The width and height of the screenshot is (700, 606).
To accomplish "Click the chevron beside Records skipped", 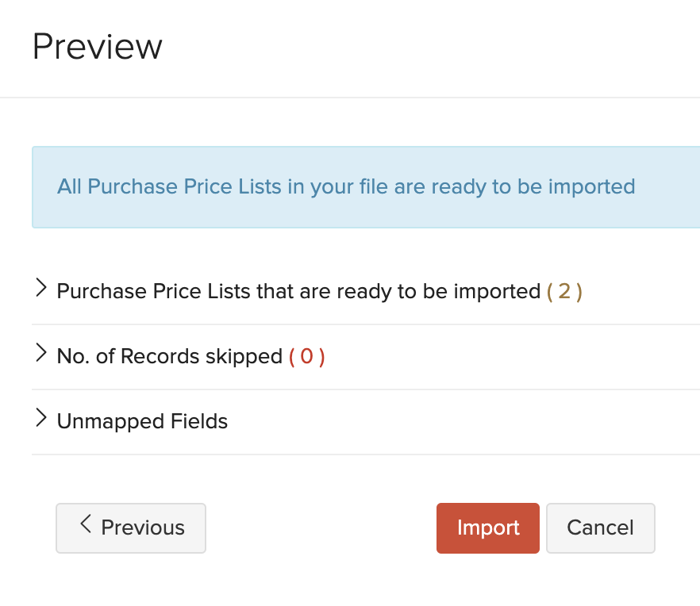I will [x=41, y=355].
